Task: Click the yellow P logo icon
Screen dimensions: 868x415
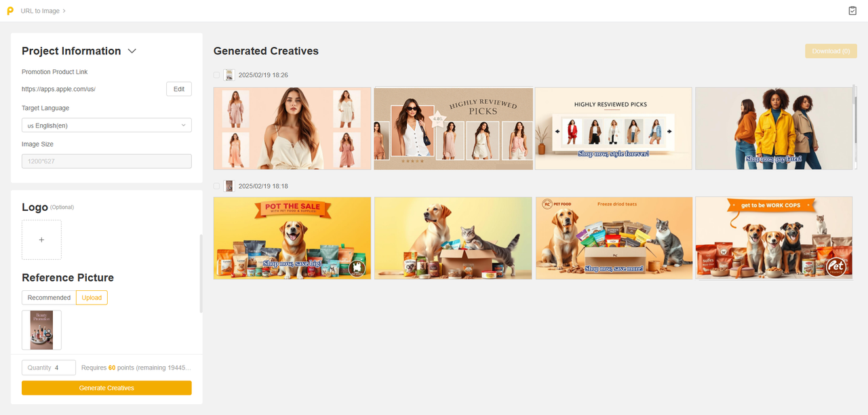Action: (x=10, y=11)
